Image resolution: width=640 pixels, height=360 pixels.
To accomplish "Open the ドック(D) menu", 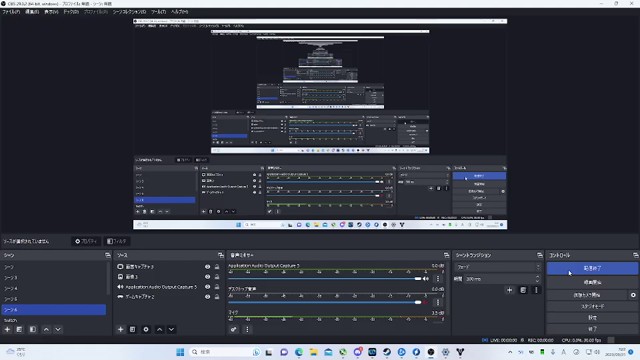I will 71,12.
